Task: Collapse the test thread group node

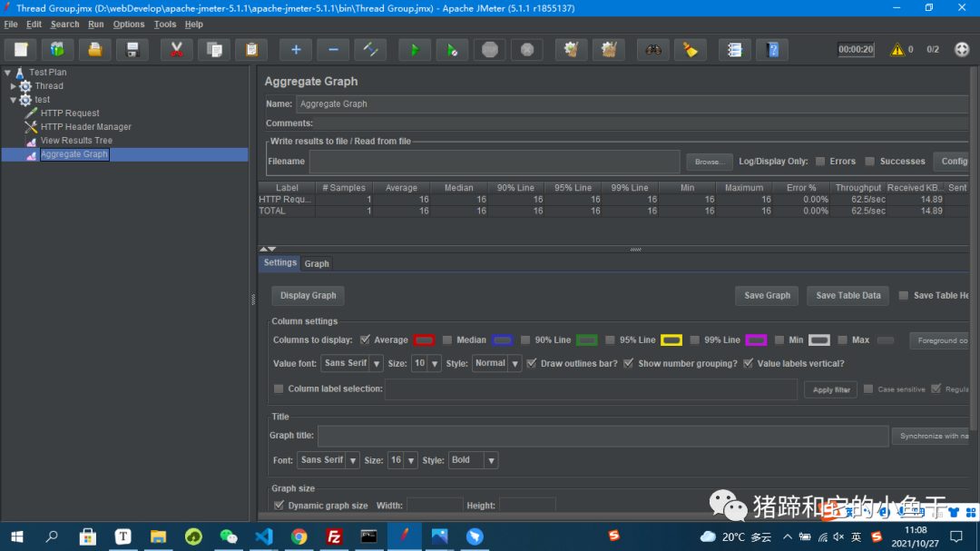Action: pyautogui.click(x=13, y=100)
